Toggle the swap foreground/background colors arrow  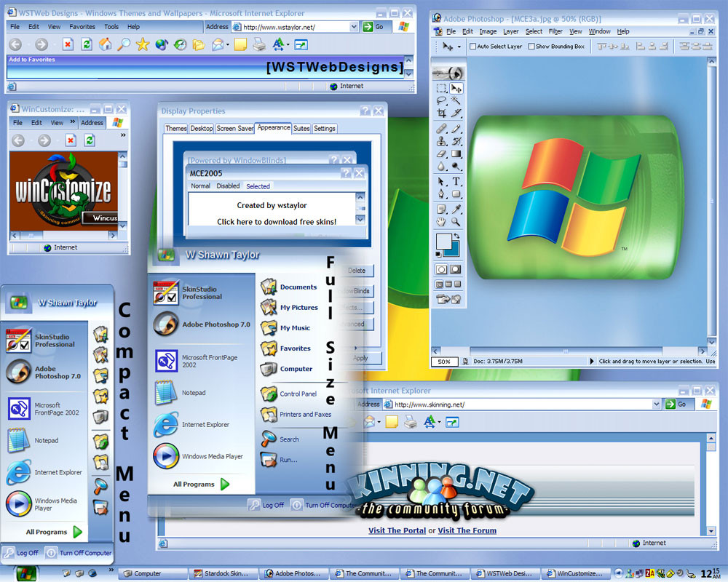[x=456, y=236]
